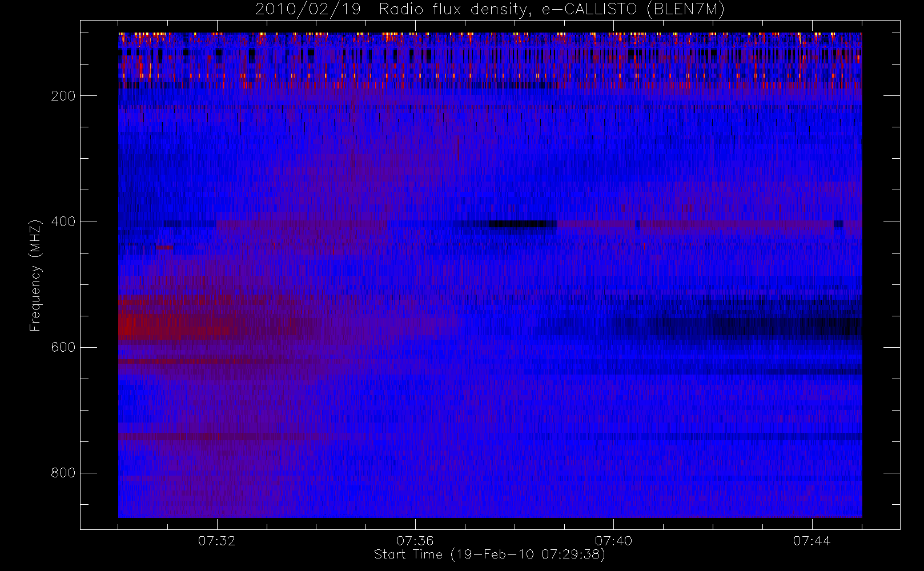This screenshot has width=924, height=571.
Task: Click the plot title '2010/02/19 Radio flux density'
Action: (x=490, y=10)
